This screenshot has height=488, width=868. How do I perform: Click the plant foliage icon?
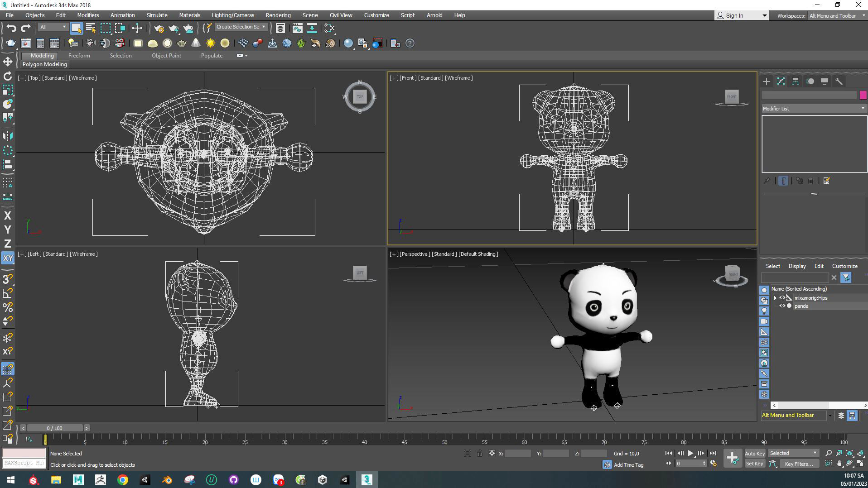coord(301,43)
